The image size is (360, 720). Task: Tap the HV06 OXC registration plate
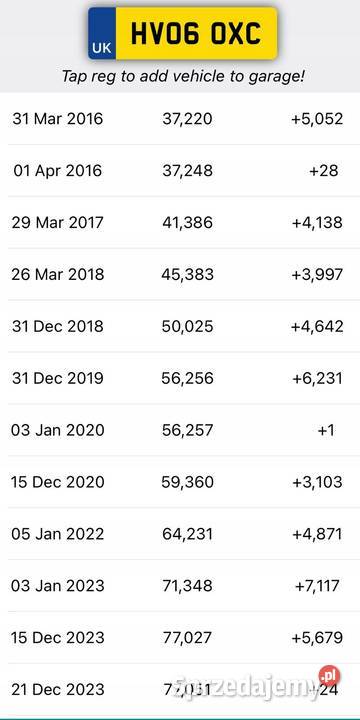[x=183, y=33]
